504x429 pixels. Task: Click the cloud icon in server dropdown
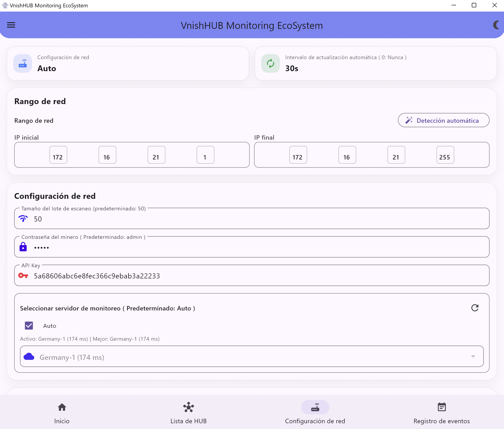(29, 356)
